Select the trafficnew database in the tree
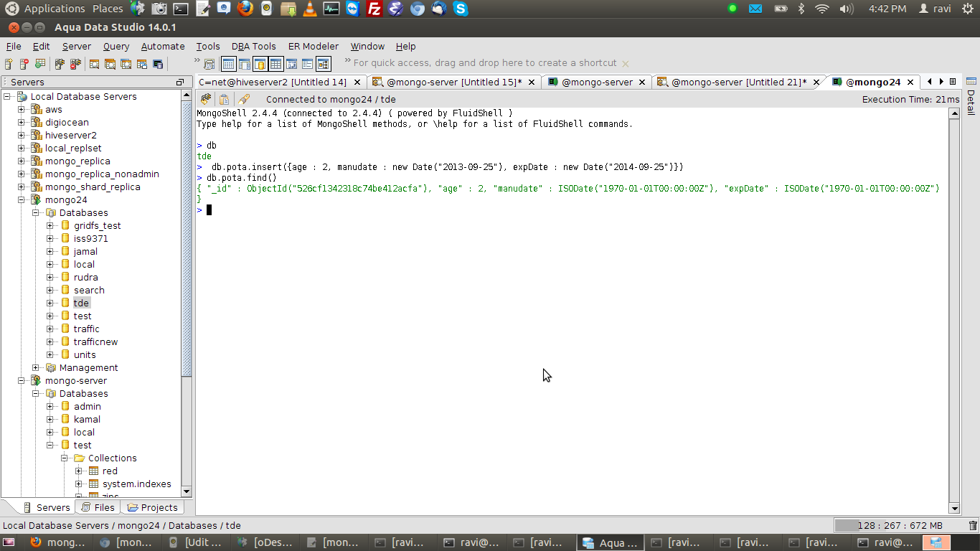980x551 pixels. 95,342
